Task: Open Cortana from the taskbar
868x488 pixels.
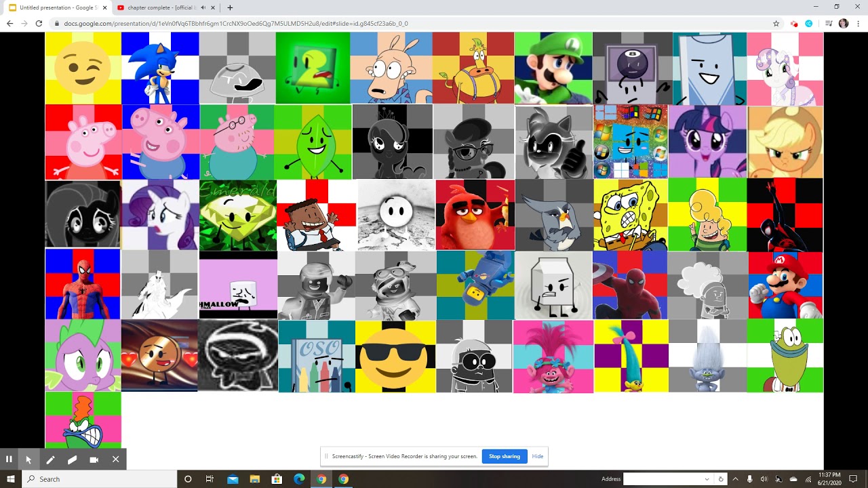Action: click(188, 479)
